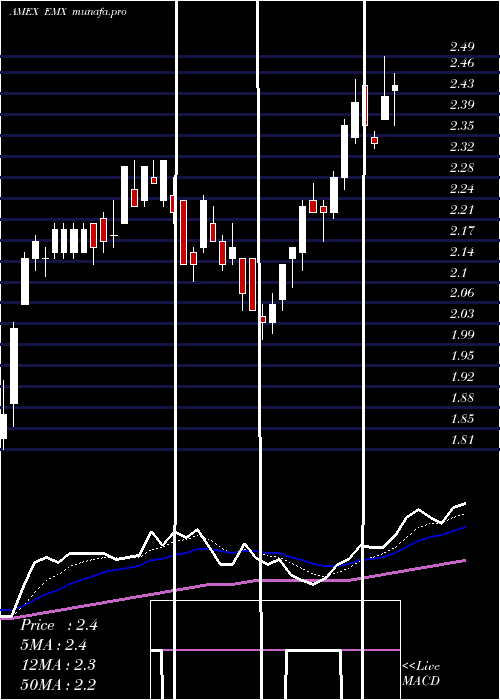Click the '<<Live MACD' label

[421, 674]
